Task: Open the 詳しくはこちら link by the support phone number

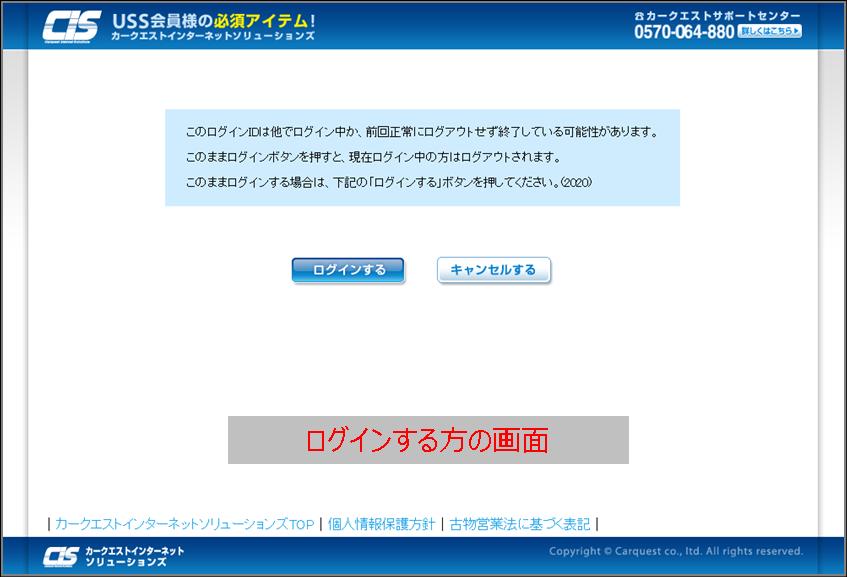Action: click(770, 31)
